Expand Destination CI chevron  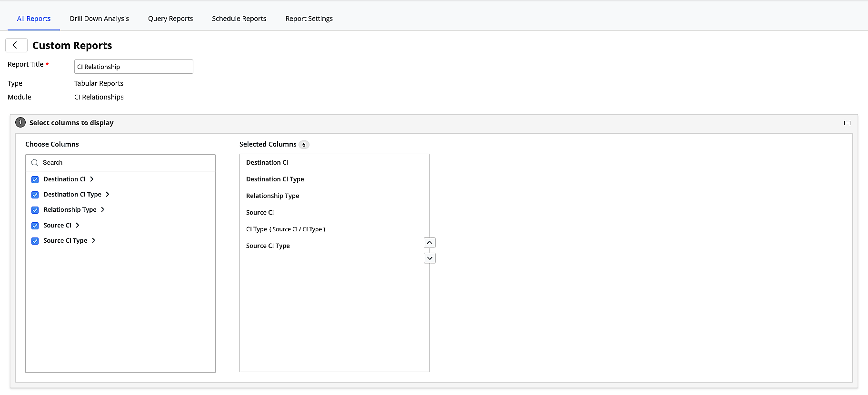(x=92, y=179)
